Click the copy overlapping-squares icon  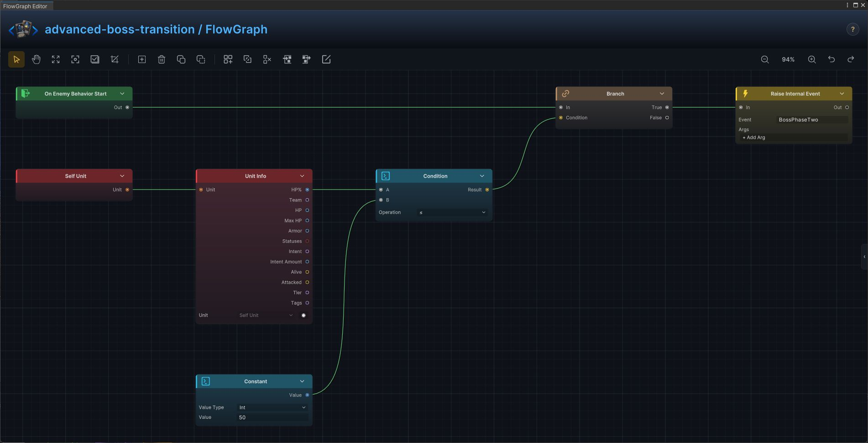(x=181, y=59)
